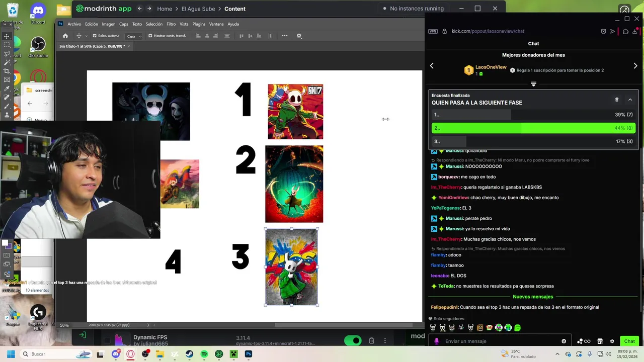Open the Archivo menu
This screenshot has width=644, height=362.
point(74,24)
